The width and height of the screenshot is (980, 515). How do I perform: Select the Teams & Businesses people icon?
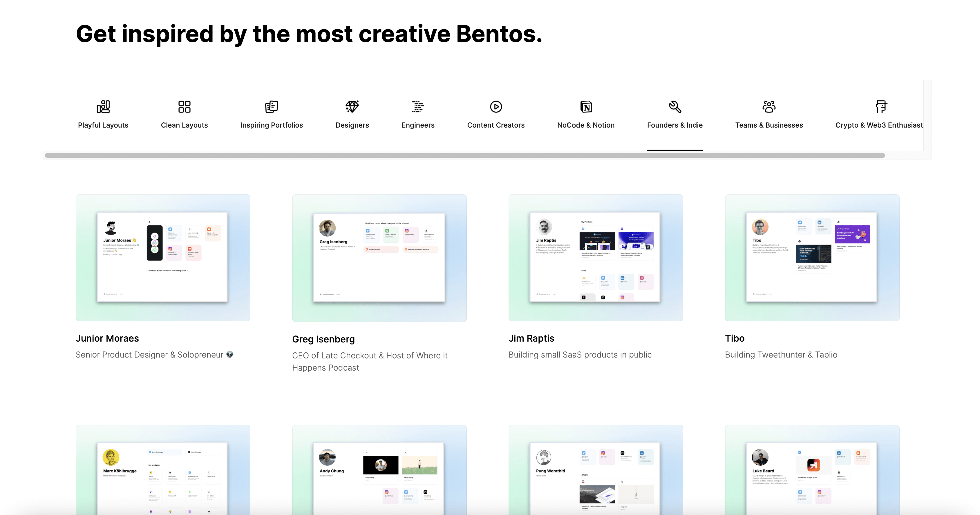pos(769,107)
